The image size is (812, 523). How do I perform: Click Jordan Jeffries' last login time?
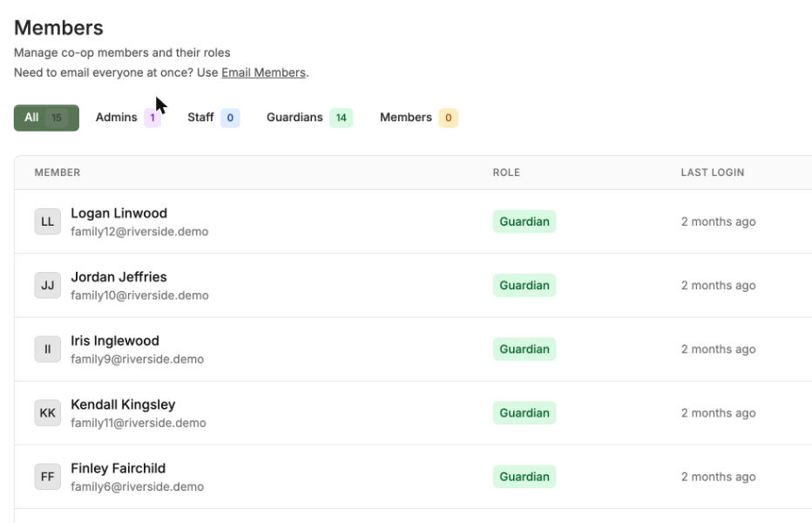tap(718, 286)
